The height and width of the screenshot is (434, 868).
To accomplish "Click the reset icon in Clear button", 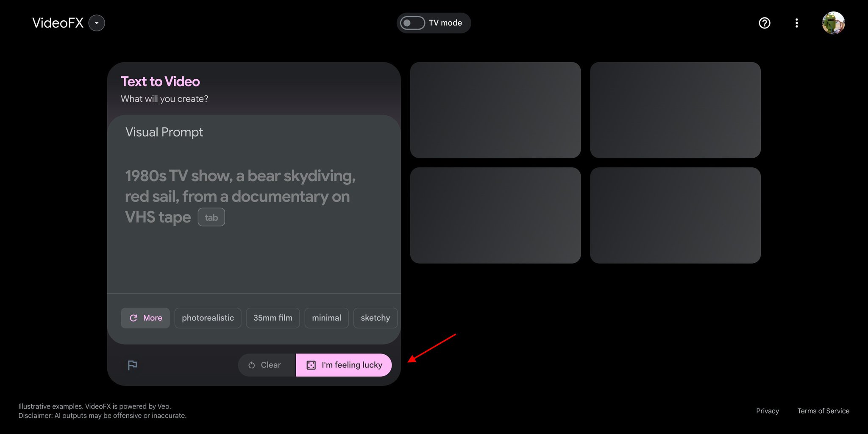I will 252,365.
